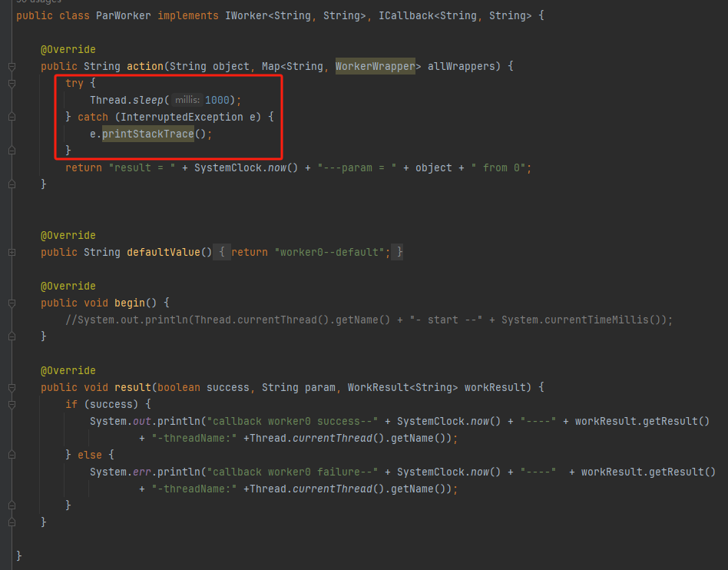Click the @Override annotation above action
Viewport: 728px width, 570px height.
pos(68,50)
